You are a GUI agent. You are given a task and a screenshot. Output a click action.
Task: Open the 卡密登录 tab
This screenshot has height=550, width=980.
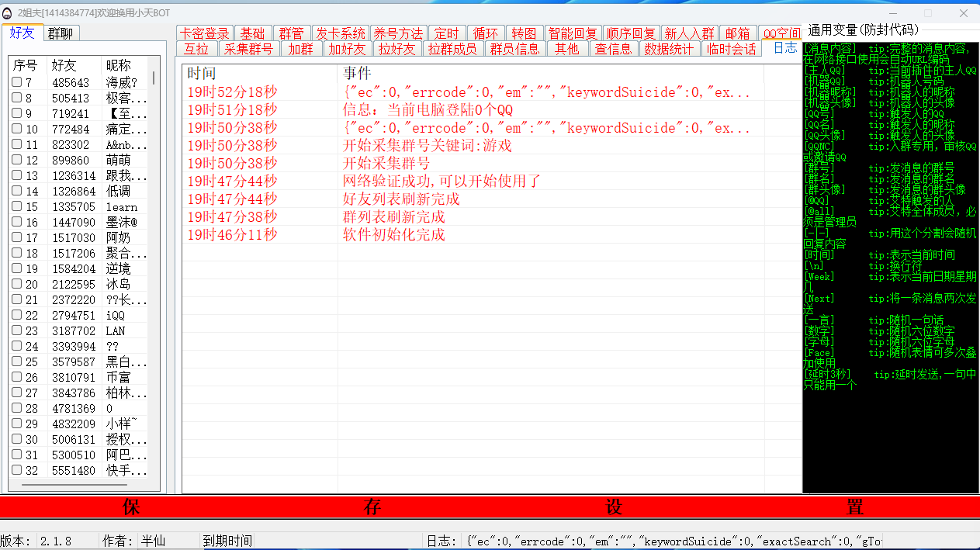pyautogui.click(x=205, y=33)
